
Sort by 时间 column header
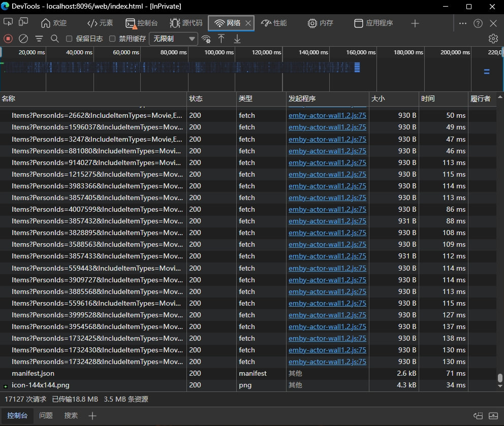[x=443, y=99]
